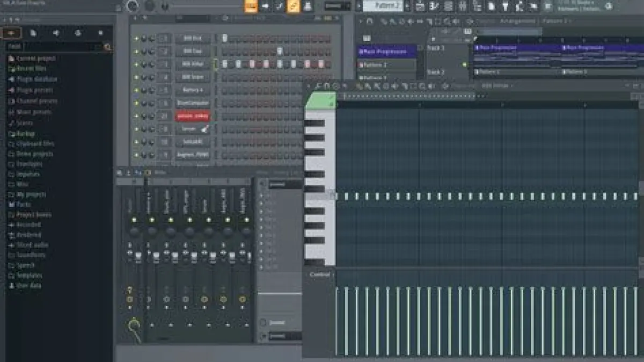This screenshot has width=644, height=362.
Task: Select the first tab icon in browser
Action: tap(11, 33)
